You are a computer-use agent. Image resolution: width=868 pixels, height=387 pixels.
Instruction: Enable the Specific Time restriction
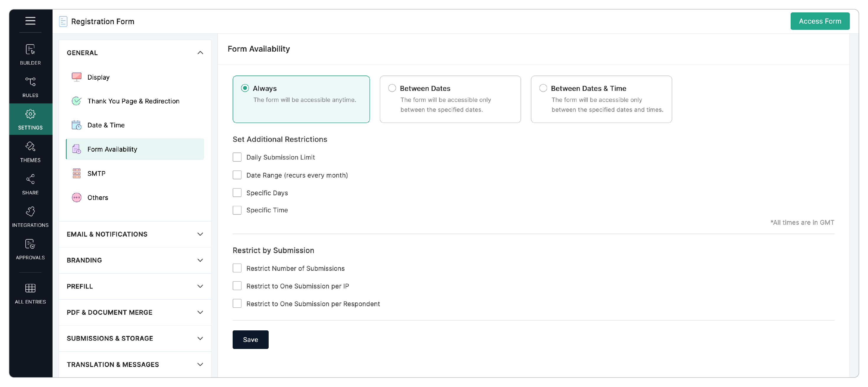point(237,210)
